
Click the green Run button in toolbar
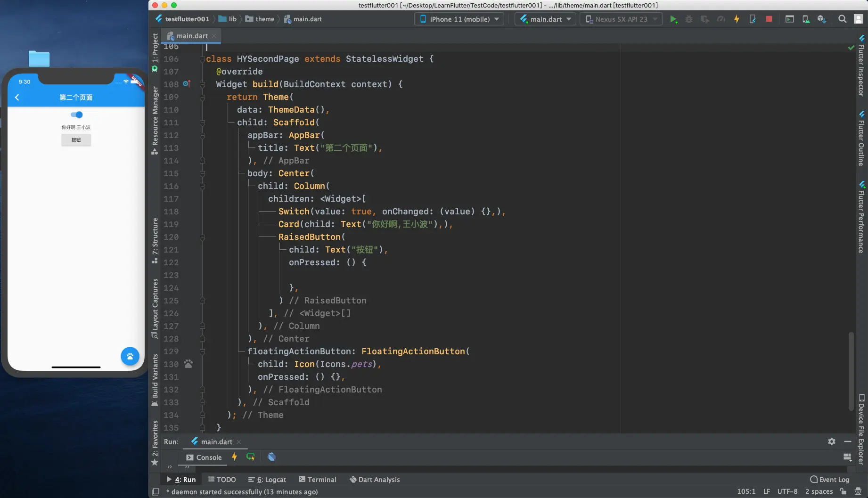click(x=673, y=19)
